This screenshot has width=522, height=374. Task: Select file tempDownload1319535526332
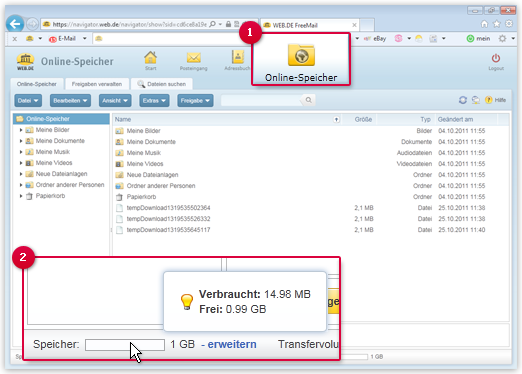point(168,219)
